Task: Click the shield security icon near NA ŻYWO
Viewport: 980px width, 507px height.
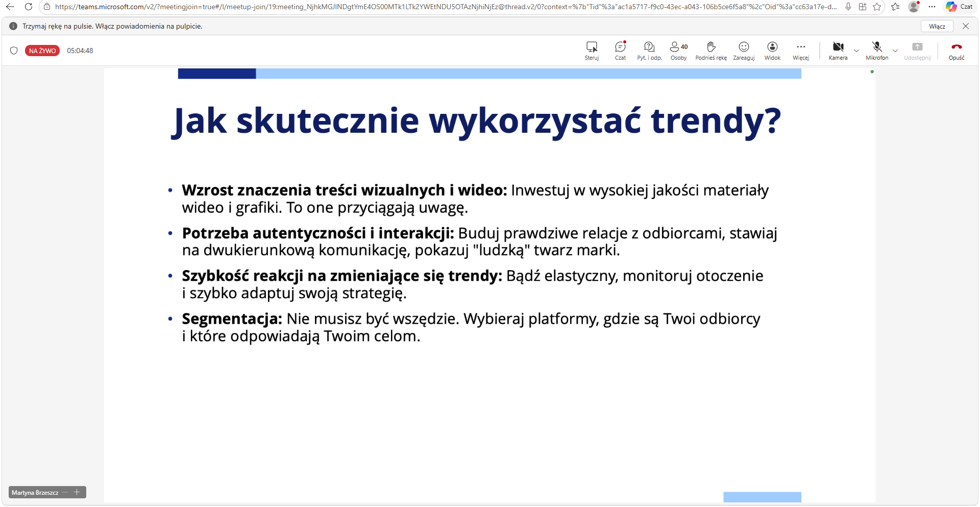Action: (x=14, y=51)
